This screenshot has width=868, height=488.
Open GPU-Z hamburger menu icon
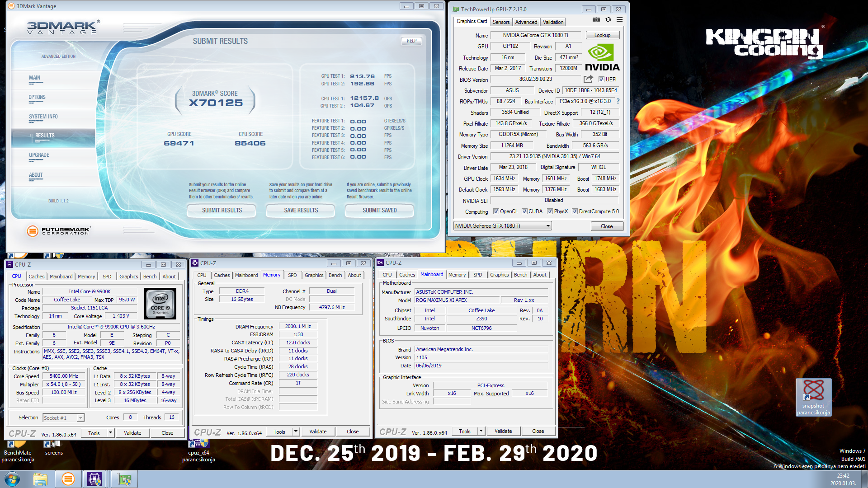tap(619, 20)
